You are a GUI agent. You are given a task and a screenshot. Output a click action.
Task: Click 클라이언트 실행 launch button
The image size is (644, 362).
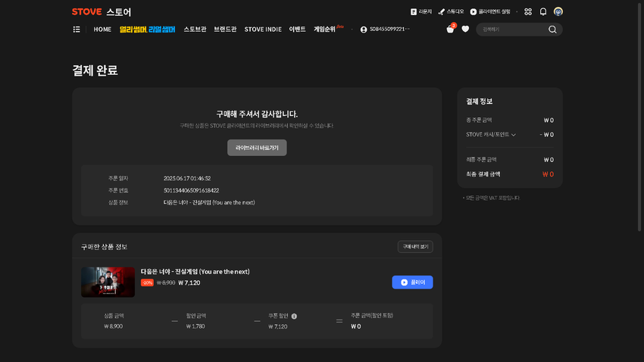pos(490,12)
